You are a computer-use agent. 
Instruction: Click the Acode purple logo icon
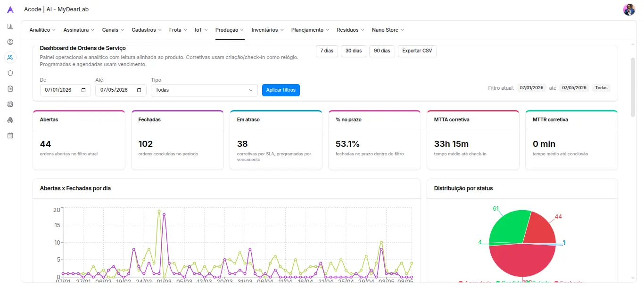click(10, 9)
